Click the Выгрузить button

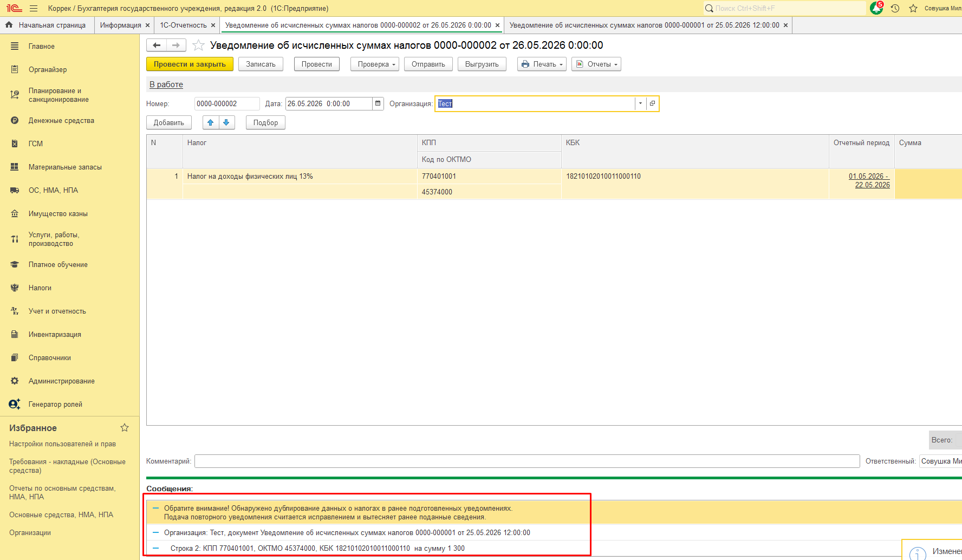(x=482, y=64)
